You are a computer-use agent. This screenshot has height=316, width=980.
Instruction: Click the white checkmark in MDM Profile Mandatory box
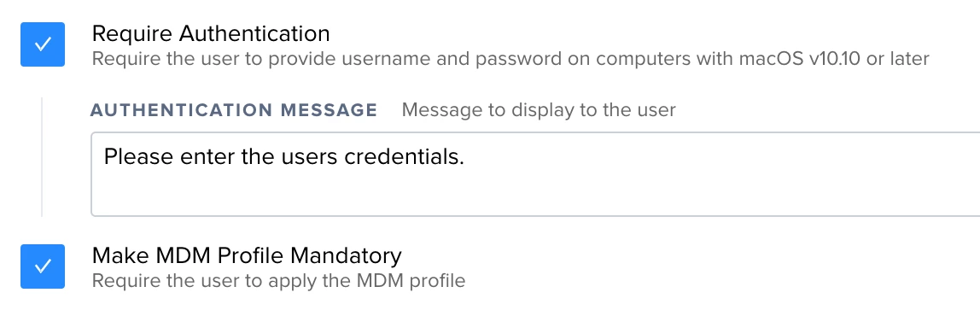click(x=43, y=266)
